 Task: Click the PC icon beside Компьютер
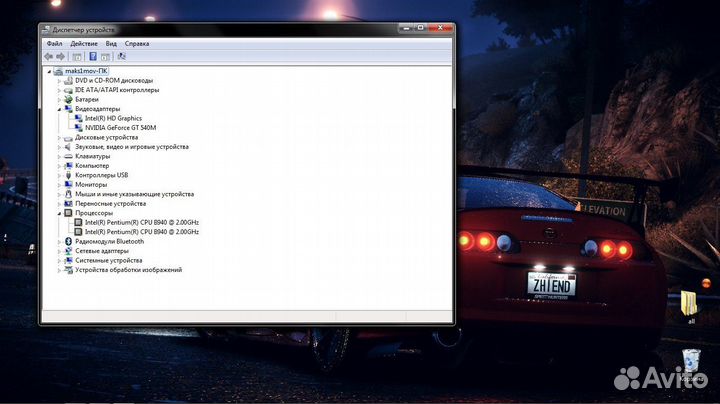coord(68,166)
